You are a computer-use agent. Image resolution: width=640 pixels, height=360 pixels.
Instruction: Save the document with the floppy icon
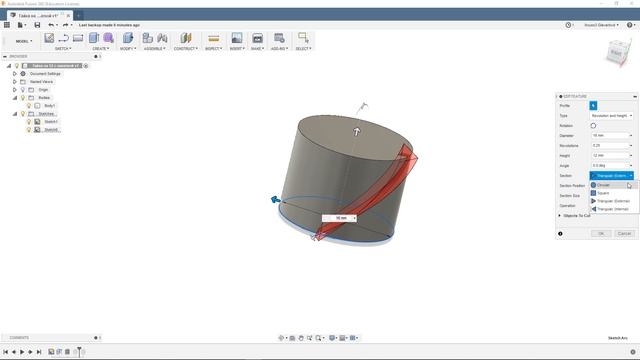pos(37,25)
